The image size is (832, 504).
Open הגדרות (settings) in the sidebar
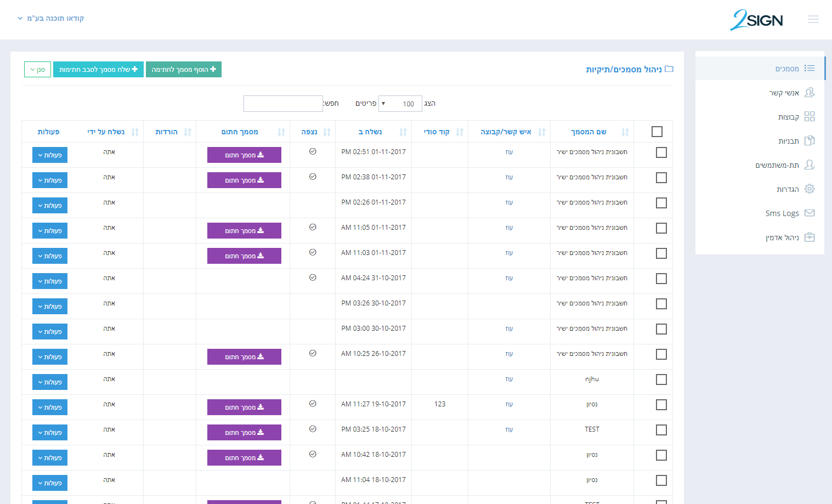760,189
